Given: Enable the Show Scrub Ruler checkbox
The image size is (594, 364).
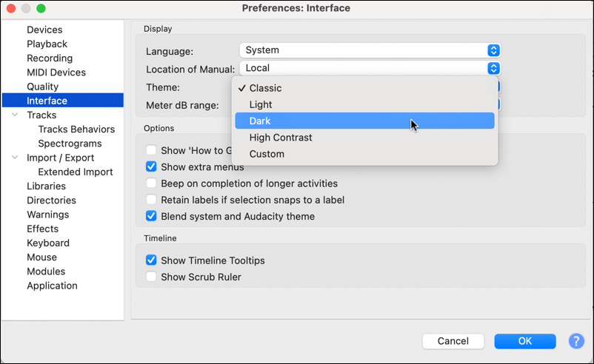Looking at the screenshot, I should pos(151,277).
